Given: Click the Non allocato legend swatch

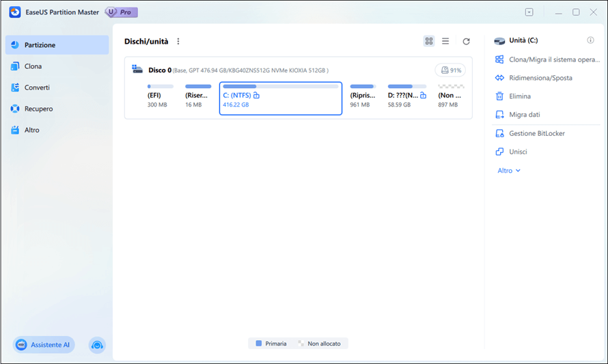Looking at the screenshot, I should point(301,344).
